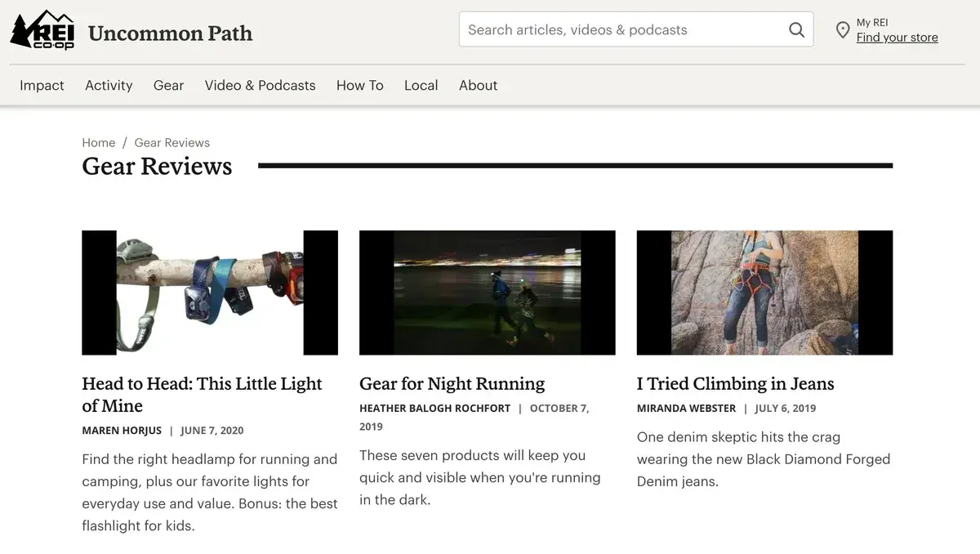Click the REI Co-op logo
980x554 pixels.
point(42,29)
